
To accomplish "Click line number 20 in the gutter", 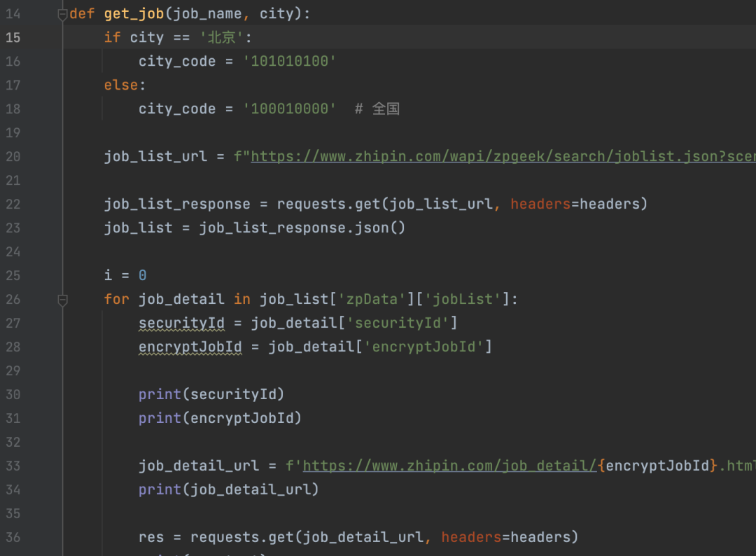I will pyautogui.click(x=13, y=156).
